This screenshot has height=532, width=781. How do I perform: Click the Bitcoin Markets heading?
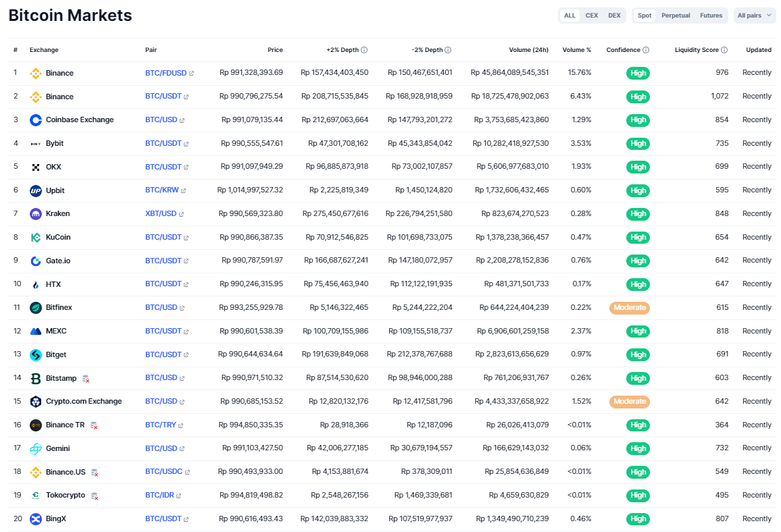tap(70, 16)
